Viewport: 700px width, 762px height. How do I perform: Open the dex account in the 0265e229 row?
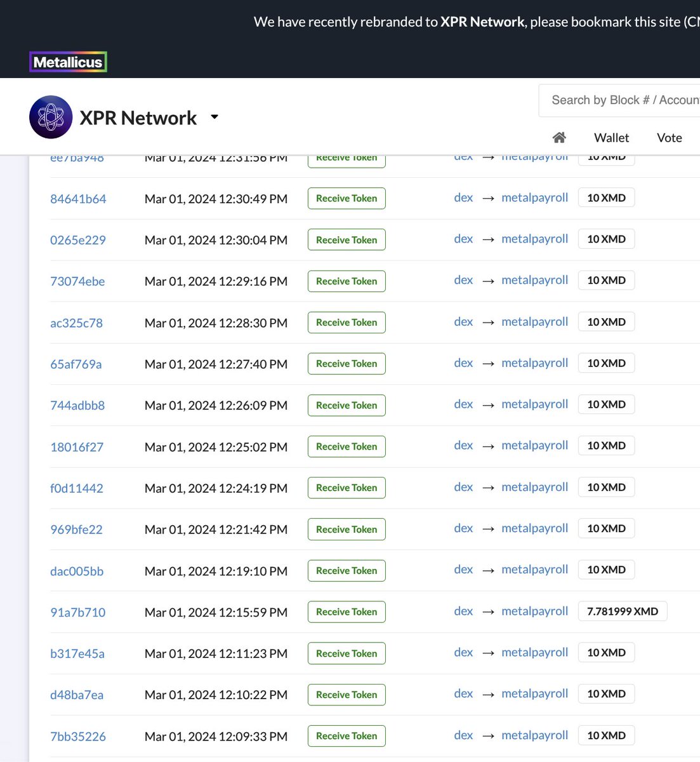click(x=463, y=239)
